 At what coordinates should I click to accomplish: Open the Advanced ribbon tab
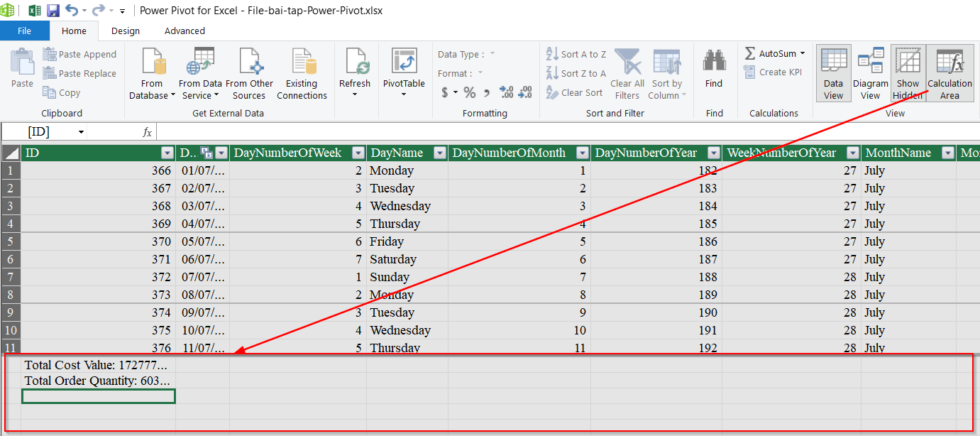click(x=185, y=31)
